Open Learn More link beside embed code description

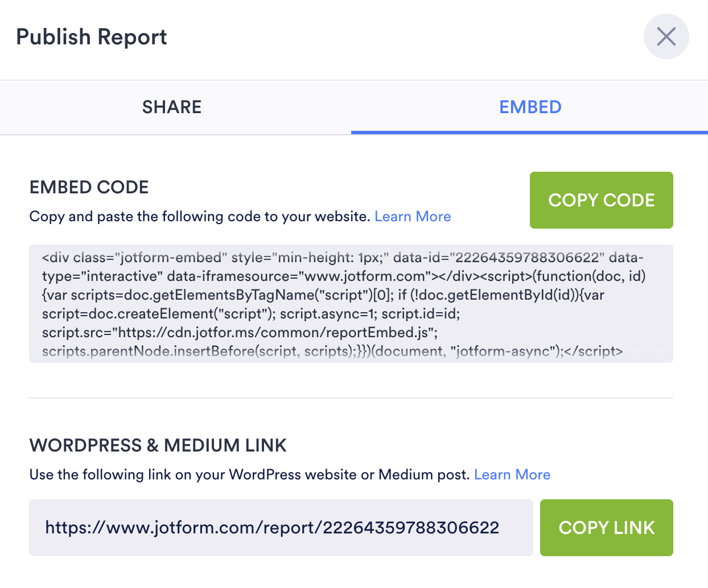[x=413, y=217]
